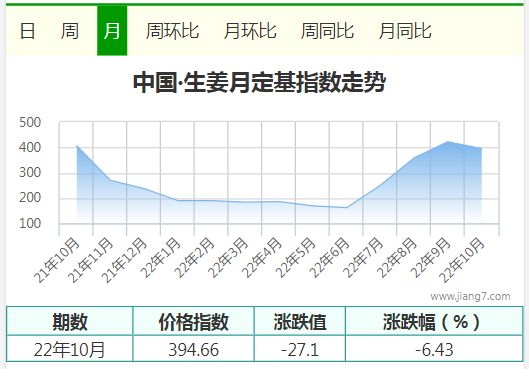Open the www.jiang7.com watermark link

(470, 296)
